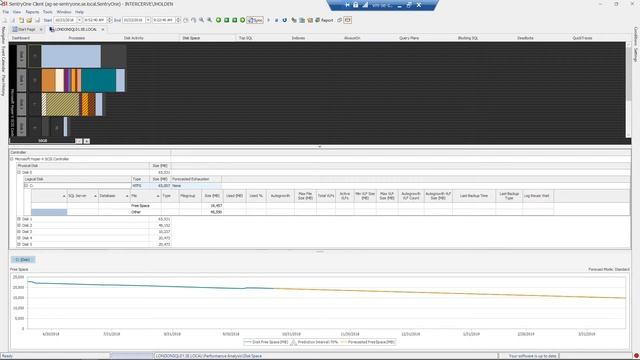
Task: Close the LONDONSQL01 tab
Action: coord(103,29)
